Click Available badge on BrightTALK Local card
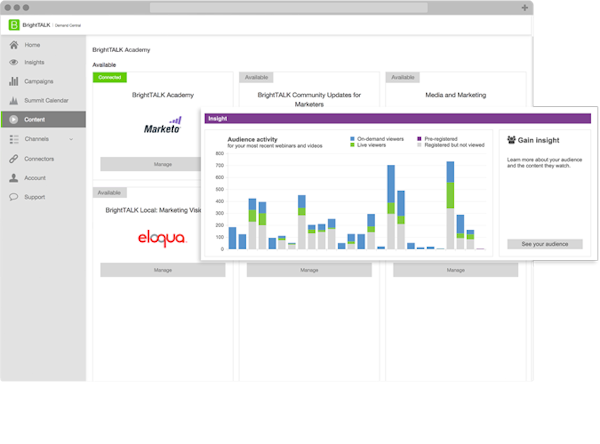Screen dimensions: 600x444 click(x=109, y=193)
